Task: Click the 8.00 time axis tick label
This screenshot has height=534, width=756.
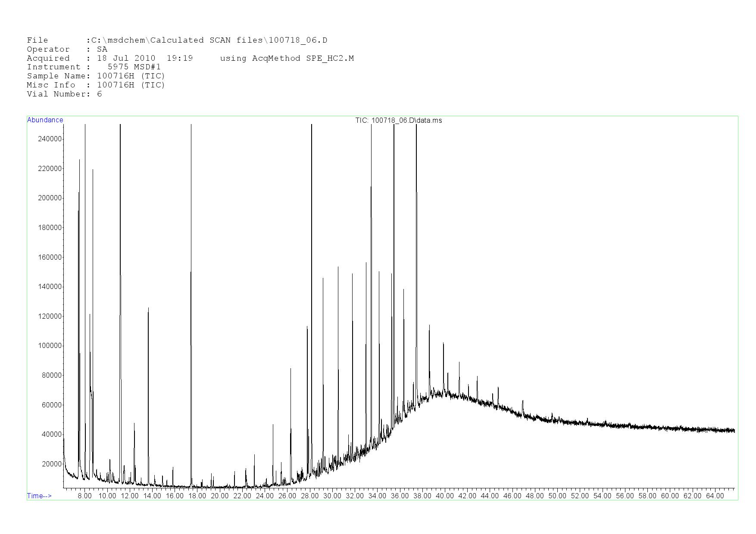Action: tap(84, 496)
